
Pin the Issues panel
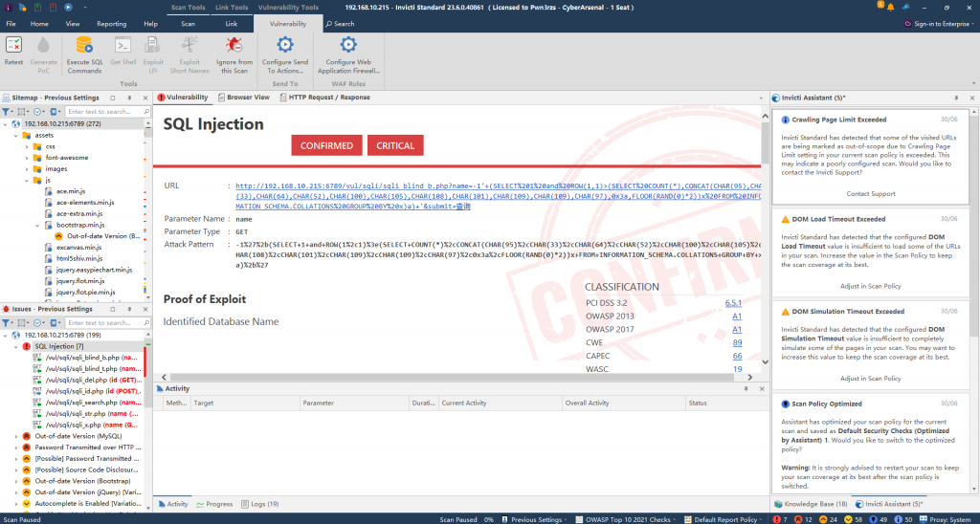coord(129,309)
